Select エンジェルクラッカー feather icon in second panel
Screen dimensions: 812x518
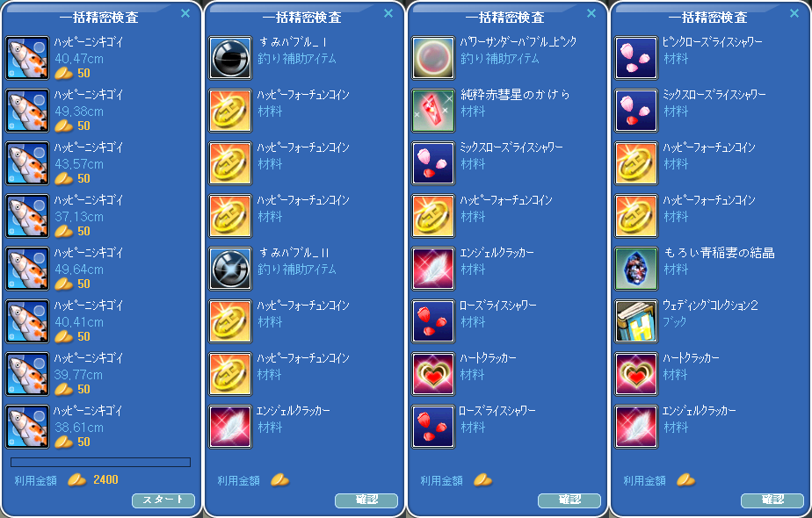230,427
